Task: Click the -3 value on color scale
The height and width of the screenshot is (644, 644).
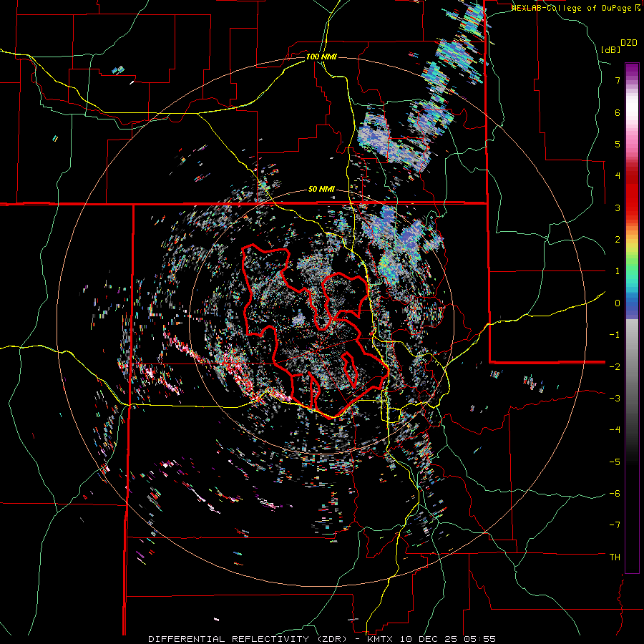Action: pyautogui.click(x=615, y=398)
